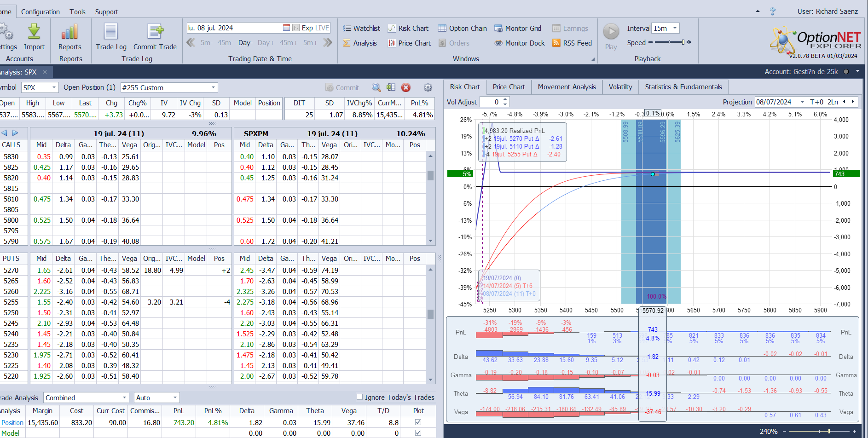868x438 pixels.
Task: Toggle the LIVE mode button
Action: [322, 28]
